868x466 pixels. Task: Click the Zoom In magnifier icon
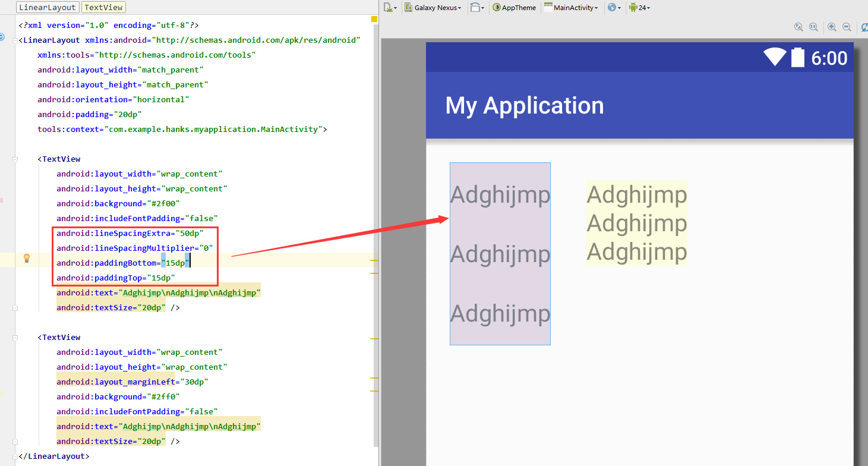pos(832,27)
